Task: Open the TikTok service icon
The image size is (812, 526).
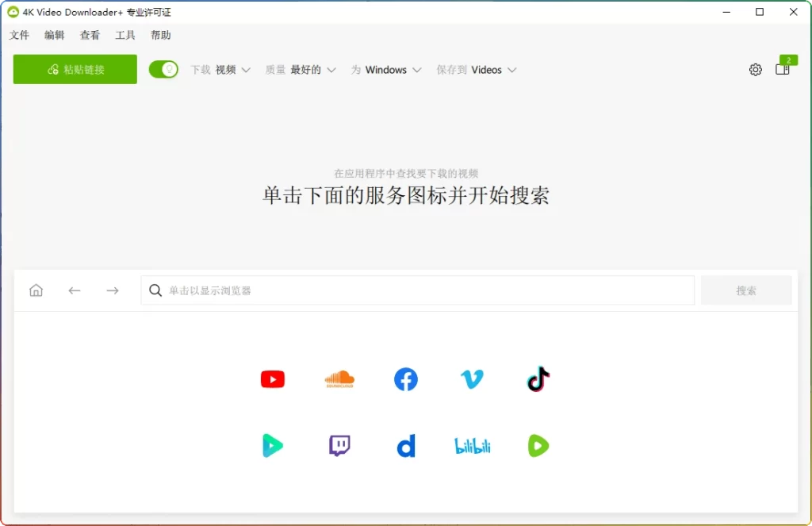Action: point(538,379)
